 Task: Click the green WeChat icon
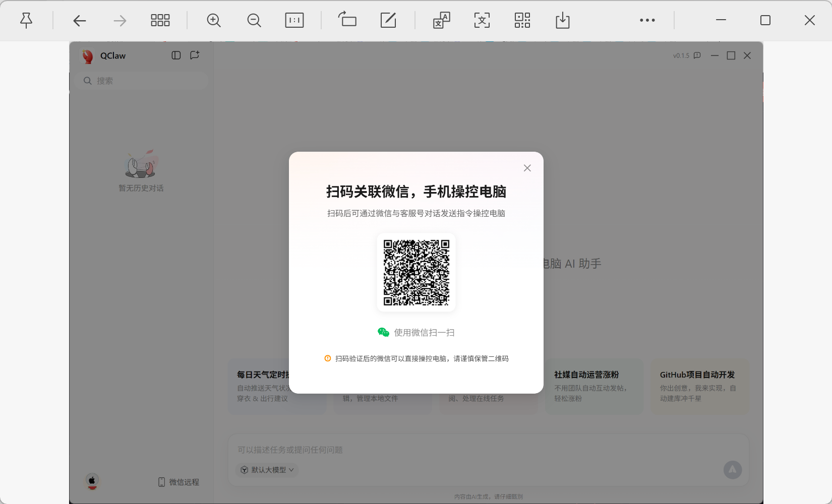[x=384, y=332]
